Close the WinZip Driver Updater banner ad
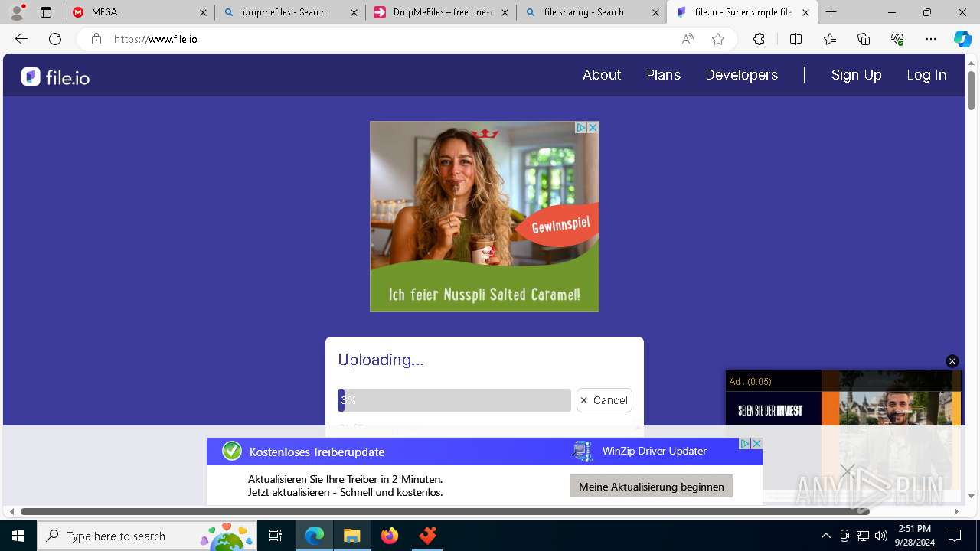The image size is (980, 551). point(756,444)
